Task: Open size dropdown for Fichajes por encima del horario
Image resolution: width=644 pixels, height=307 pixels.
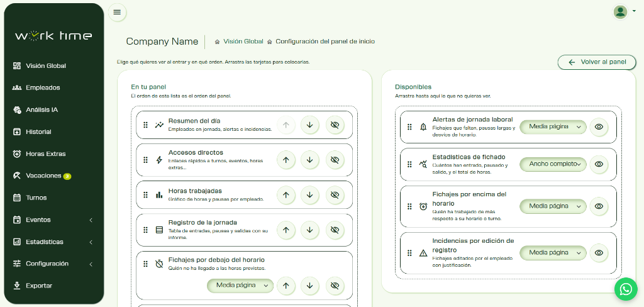Action: [553, 206]
